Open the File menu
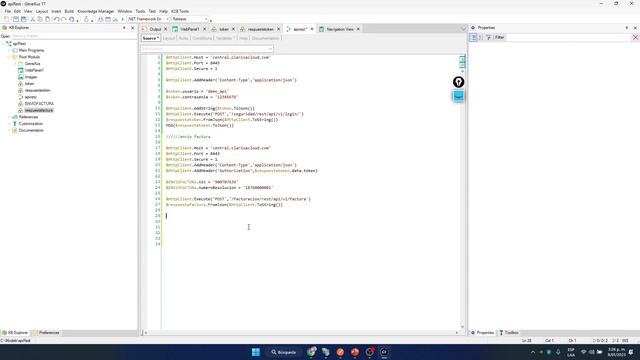The width and height of the screenshot is (640, 360). coord(8,11)
